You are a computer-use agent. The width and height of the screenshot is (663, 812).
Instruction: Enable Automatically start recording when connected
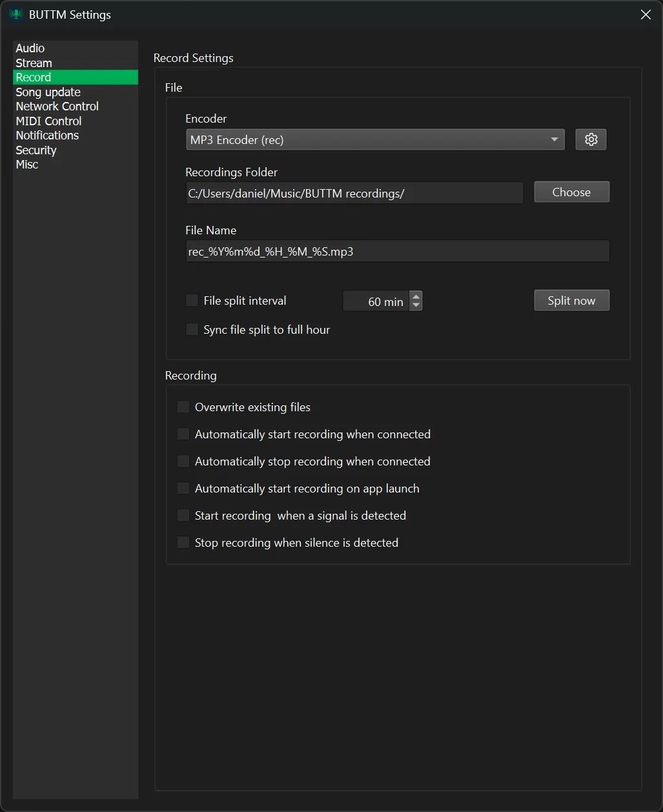183,434
